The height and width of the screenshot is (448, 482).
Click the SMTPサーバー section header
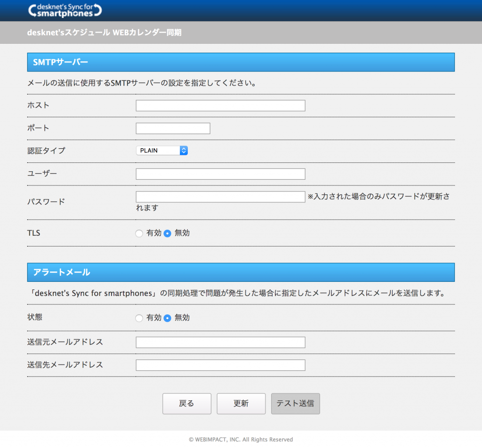click(x=241, y=62)
